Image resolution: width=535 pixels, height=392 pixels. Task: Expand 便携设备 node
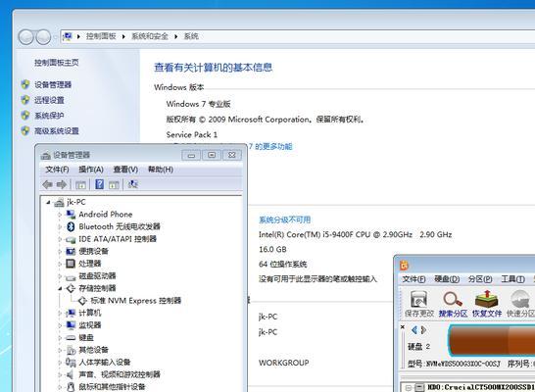[60, 252]
